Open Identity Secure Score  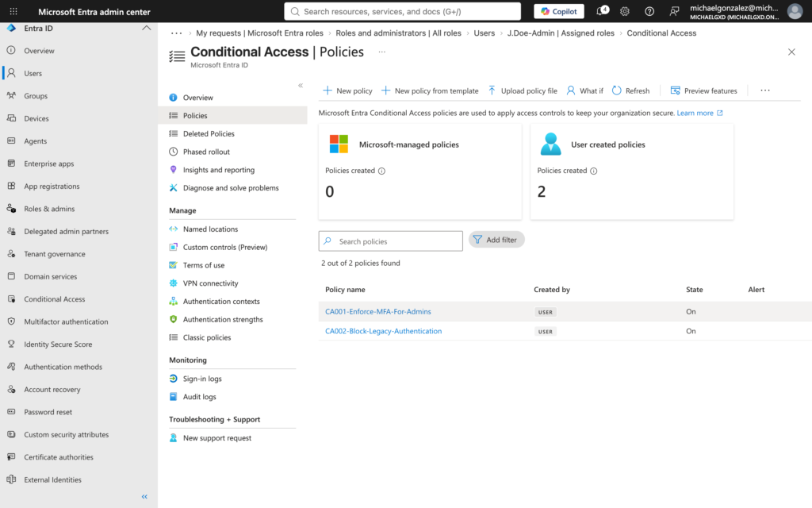pyautogui.click(x=58, y=344)
